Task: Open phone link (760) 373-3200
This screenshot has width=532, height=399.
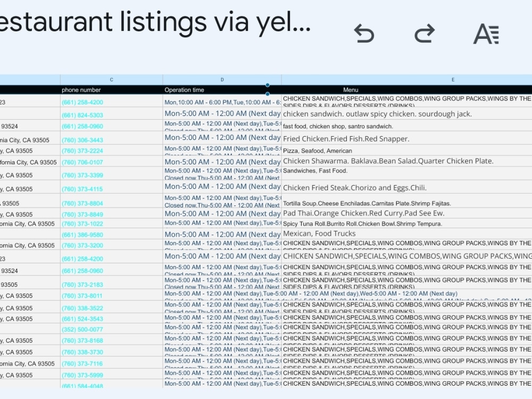Action: [x=82, y=245]
